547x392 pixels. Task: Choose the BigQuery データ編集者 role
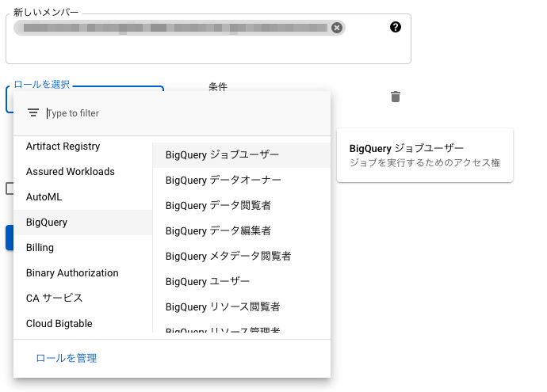point(242,231)
